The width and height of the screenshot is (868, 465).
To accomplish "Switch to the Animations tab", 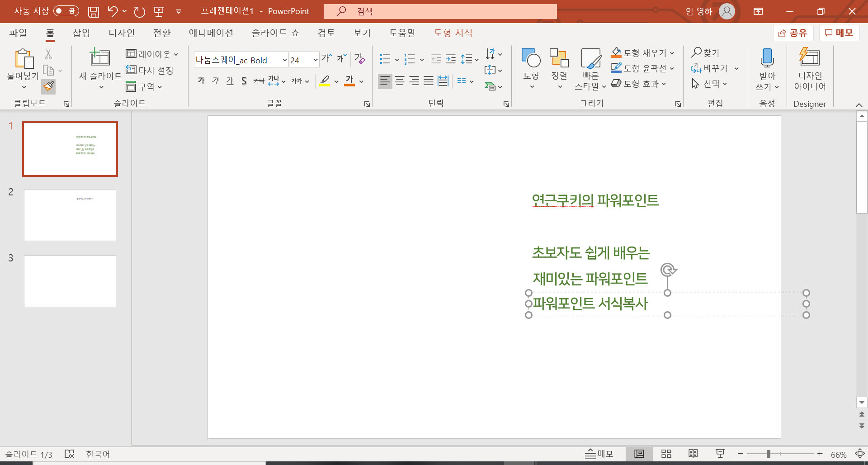I will coord(211,33).
